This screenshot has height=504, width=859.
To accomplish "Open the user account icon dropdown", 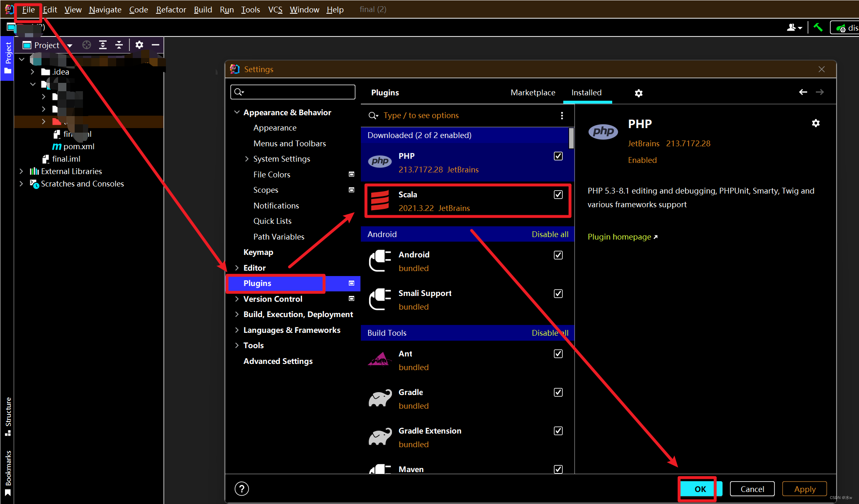I will tap(794, 27).
